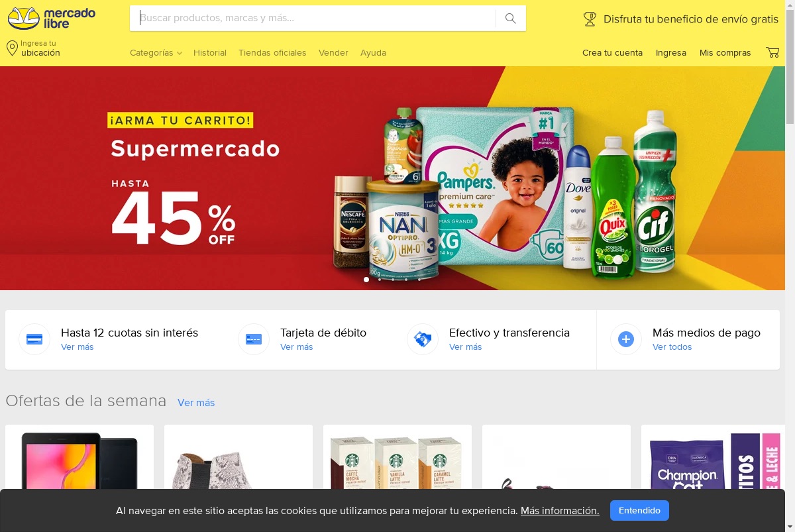Select the last carousel dot indicator
The image size is (795, 532).
[419, 280]
